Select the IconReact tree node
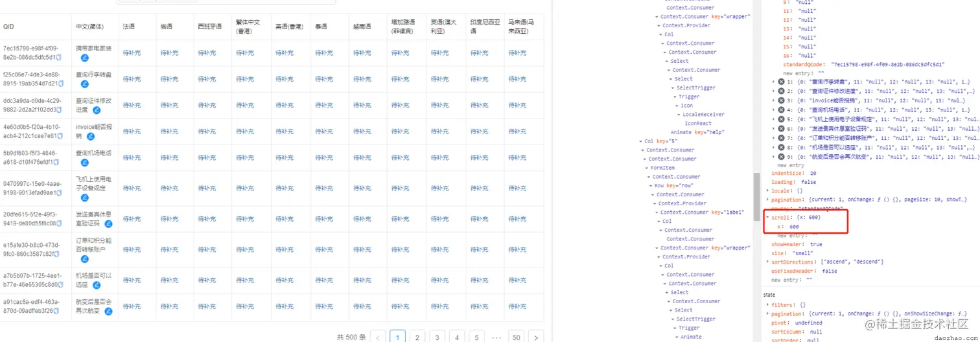The height and width of the screenshot is (342, 980). [698, 123]
